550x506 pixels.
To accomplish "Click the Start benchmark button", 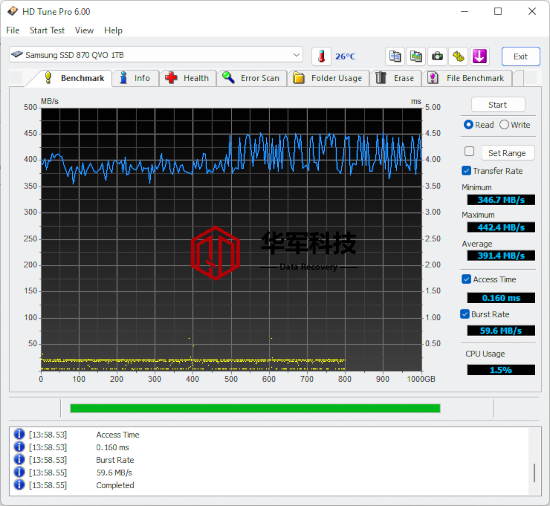I will (x=498, y=104).
